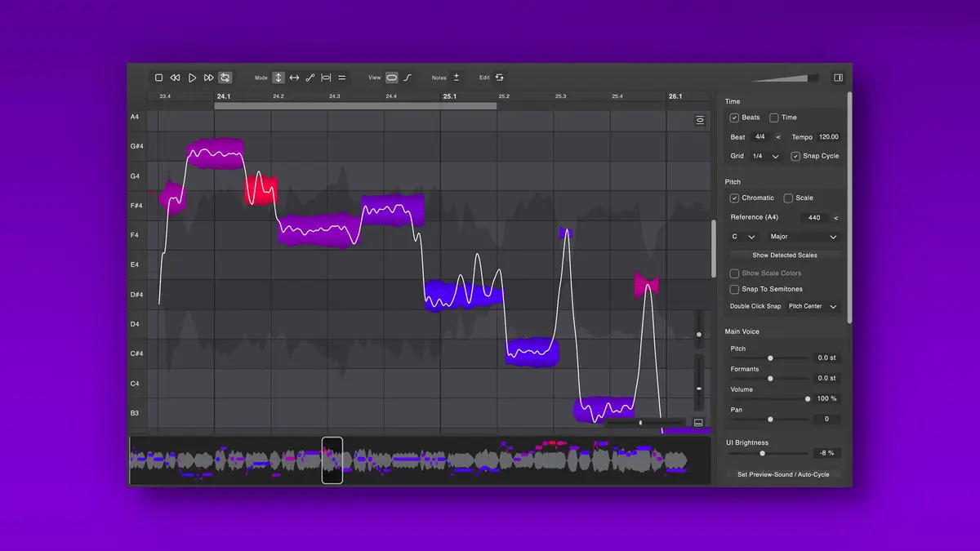Click the Main Voice Formants slider
Viewport: 980px width, 551px height.
click(x=770, y=379)
